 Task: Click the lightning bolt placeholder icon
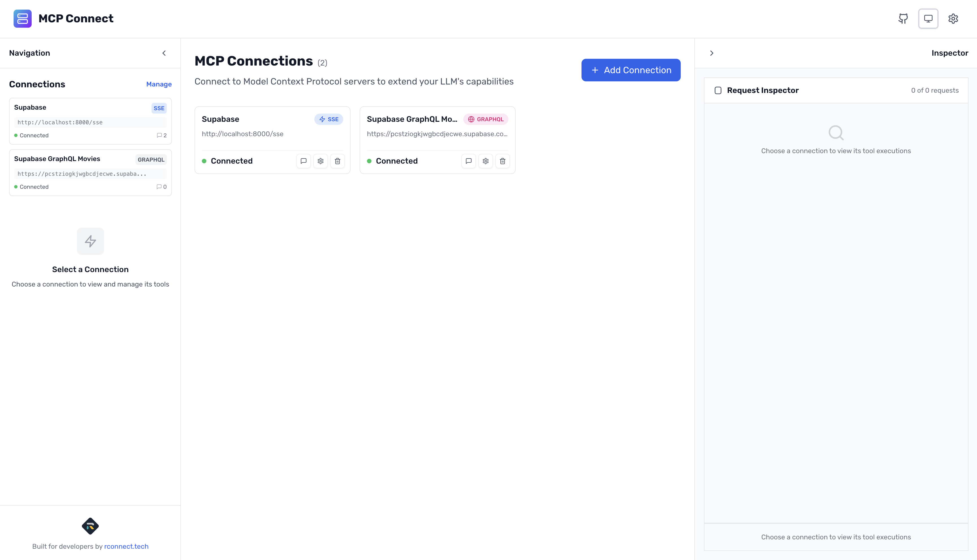pyautogui.click(x=90, y=241)
